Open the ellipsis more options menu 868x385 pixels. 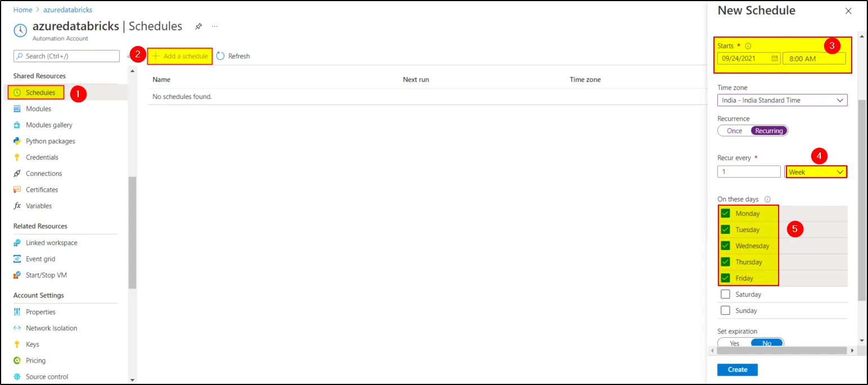coord(215,26)
